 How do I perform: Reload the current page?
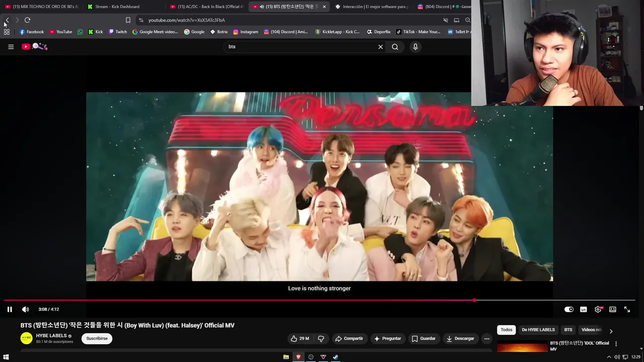[27, 20]
